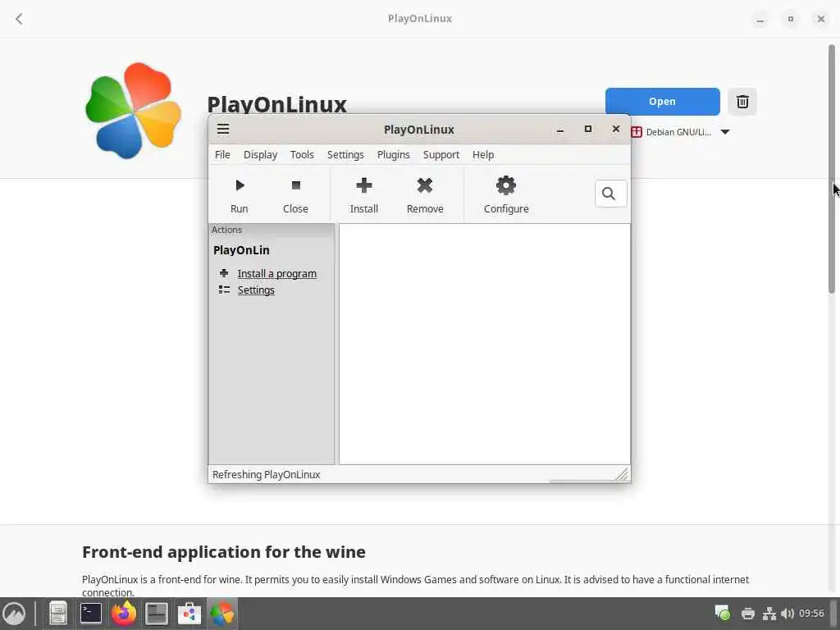This screenshot has width=840, height=630.
Task: Click the volume tray icon
Action: click(787, 614)
